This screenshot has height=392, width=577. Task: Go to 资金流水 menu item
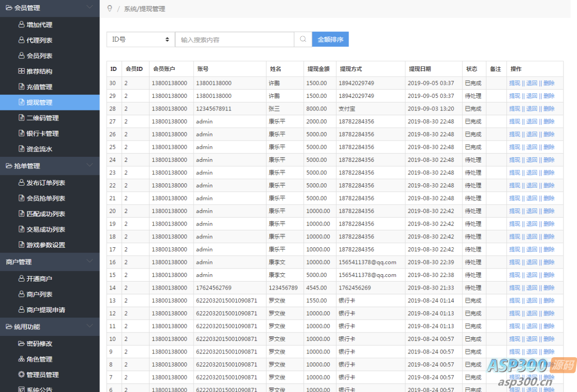click(39, 149)
